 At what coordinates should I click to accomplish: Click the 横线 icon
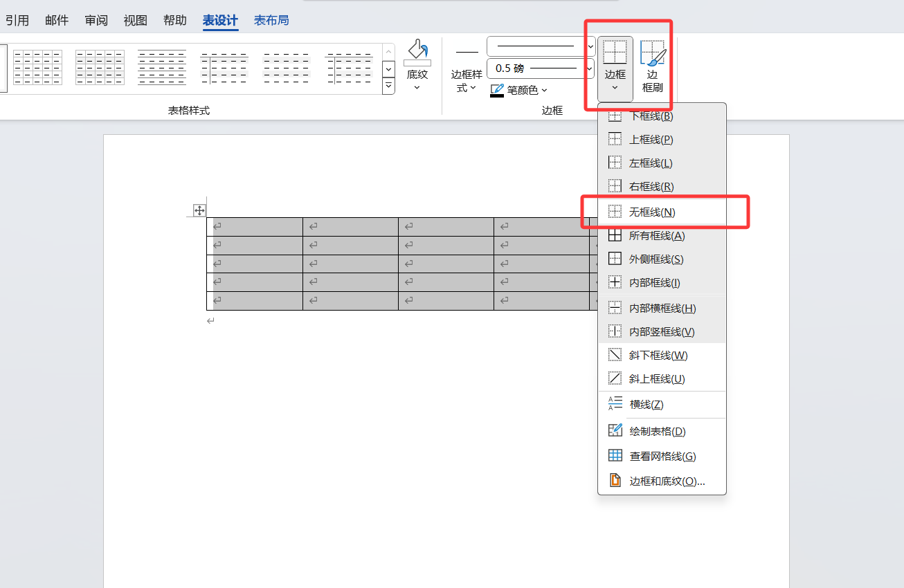point(615,405)
